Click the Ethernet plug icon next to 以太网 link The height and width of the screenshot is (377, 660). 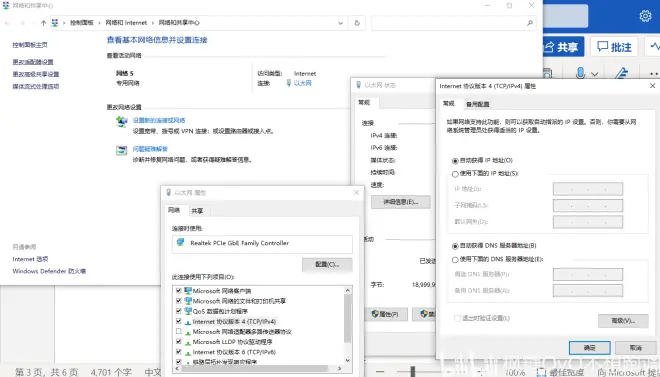pos(289,83)
